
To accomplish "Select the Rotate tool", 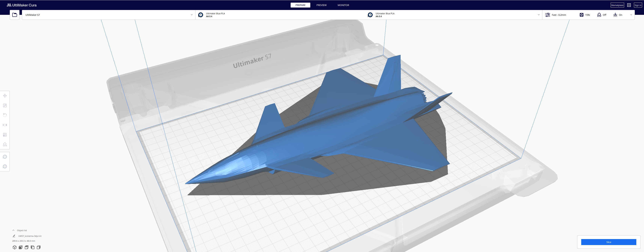I will 5,115.
